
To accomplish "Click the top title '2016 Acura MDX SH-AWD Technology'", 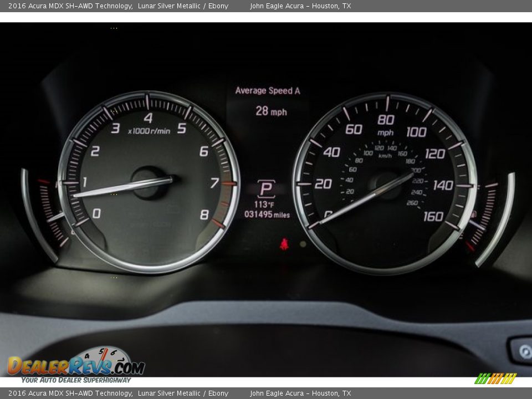I will click(x=70, y=6).
